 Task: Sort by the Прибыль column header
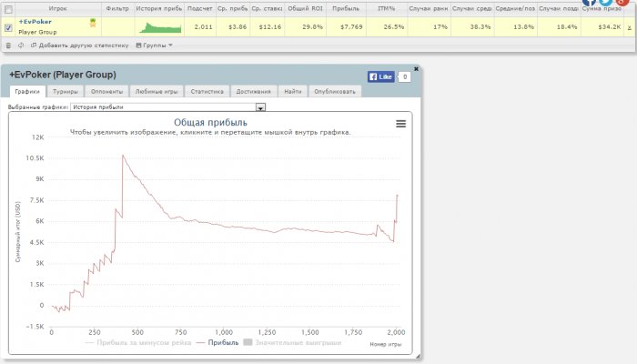346,8
